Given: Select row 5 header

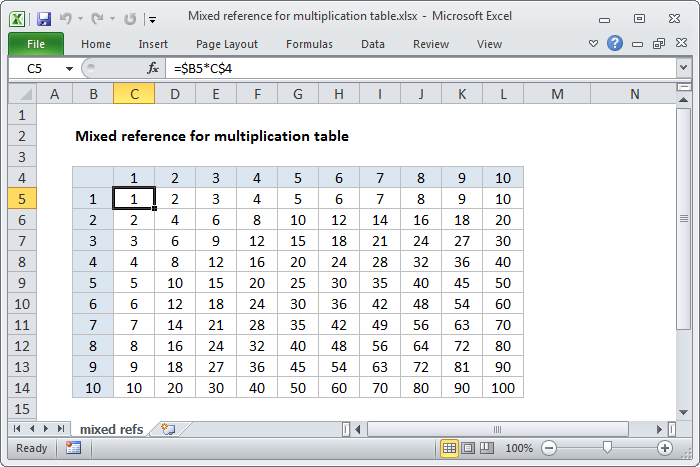Looking at the screenshot, I should pyautogui.click(x=22, y=199).
